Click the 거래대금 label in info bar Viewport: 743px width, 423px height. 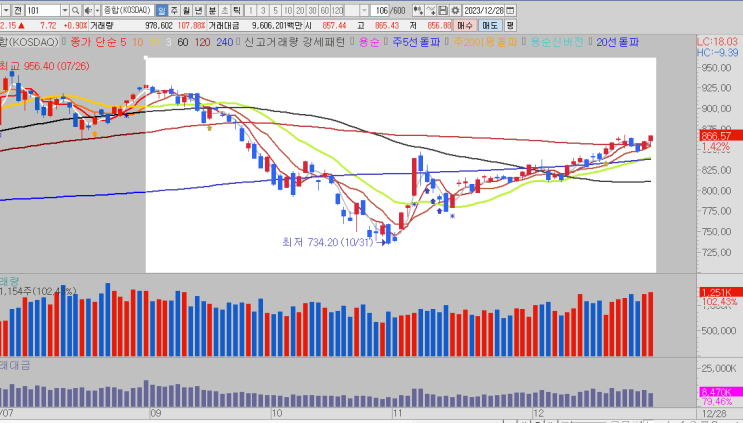224,26
